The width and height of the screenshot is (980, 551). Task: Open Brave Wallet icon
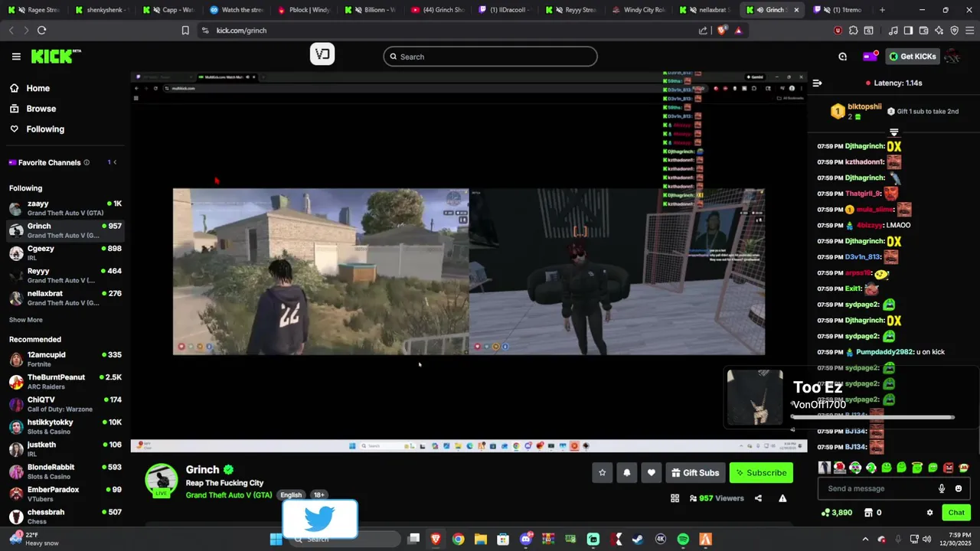tap(923, 31)
